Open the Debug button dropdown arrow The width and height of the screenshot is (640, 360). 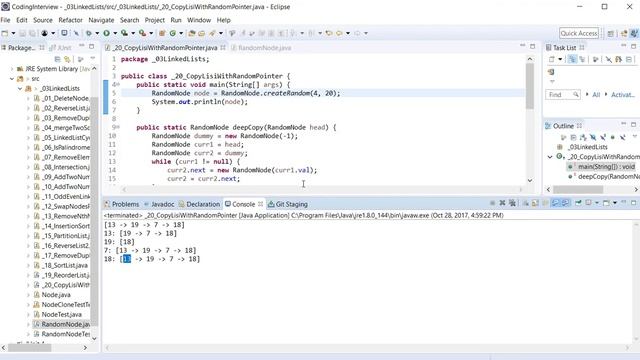pos(97,33)
